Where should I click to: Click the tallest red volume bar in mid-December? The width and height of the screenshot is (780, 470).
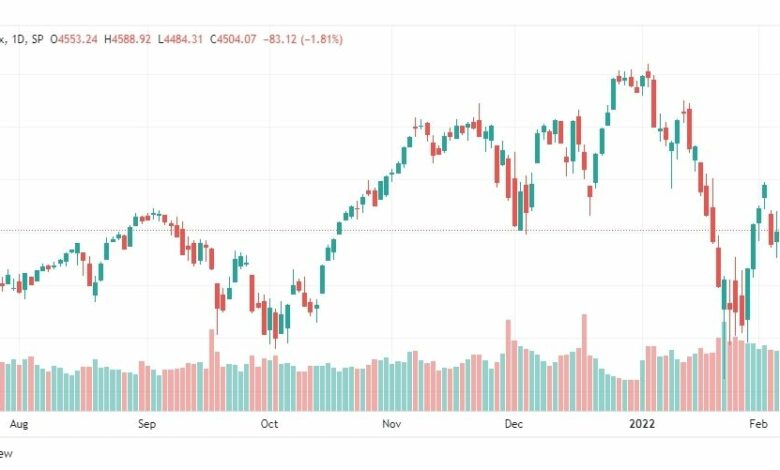pos(585,363)
